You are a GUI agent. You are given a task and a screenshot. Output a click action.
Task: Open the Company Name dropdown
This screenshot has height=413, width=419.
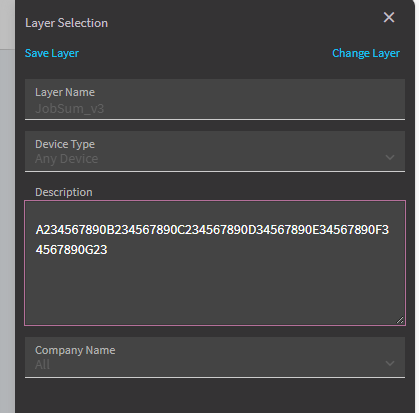215,357
